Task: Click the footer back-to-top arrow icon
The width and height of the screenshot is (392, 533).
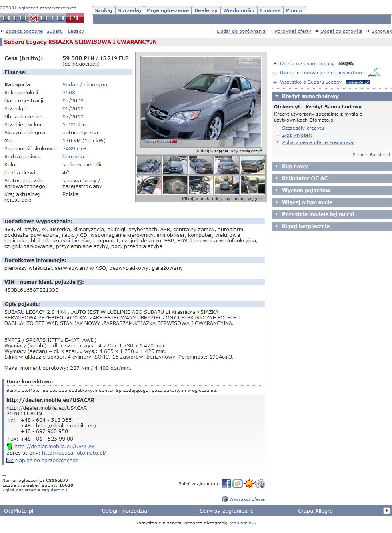Action: tap(386, 511)
